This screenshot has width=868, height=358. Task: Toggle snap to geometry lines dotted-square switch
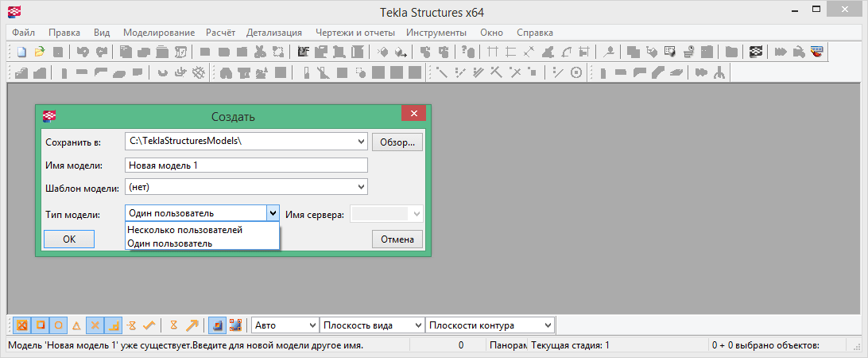tap(235, 325)
